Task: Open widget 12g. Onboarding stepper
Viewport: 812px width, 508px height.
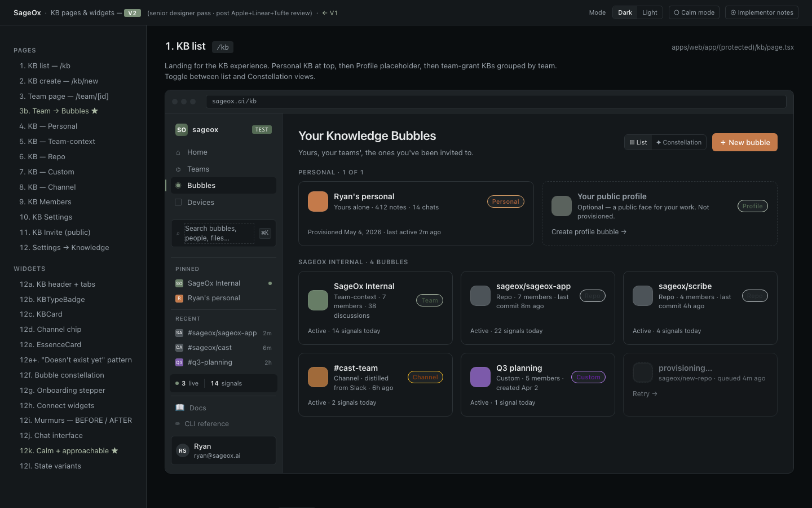Action: coord(62,391)
